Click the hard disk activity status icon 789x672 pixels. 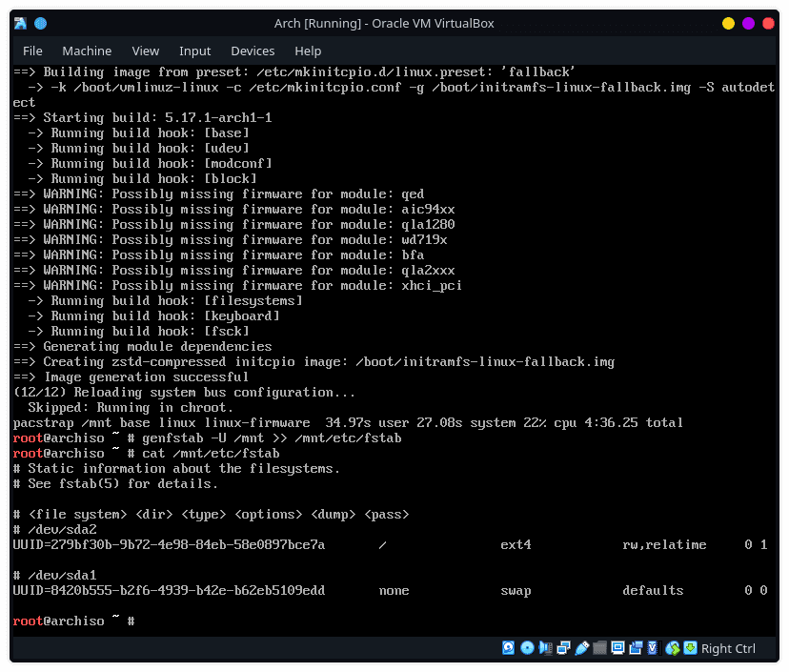pyautogui.click(x=508, y=648)
